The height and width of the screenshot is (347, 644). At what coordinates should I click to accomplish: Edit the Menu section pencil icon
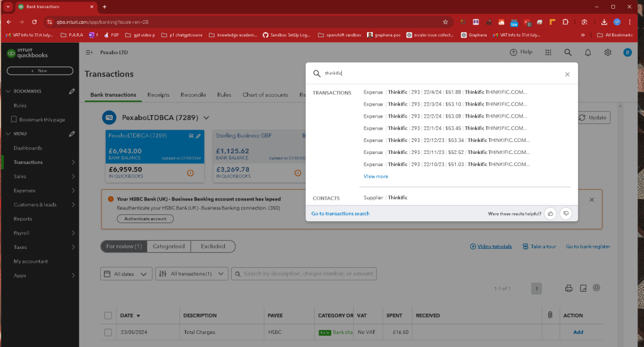(72, 134)
